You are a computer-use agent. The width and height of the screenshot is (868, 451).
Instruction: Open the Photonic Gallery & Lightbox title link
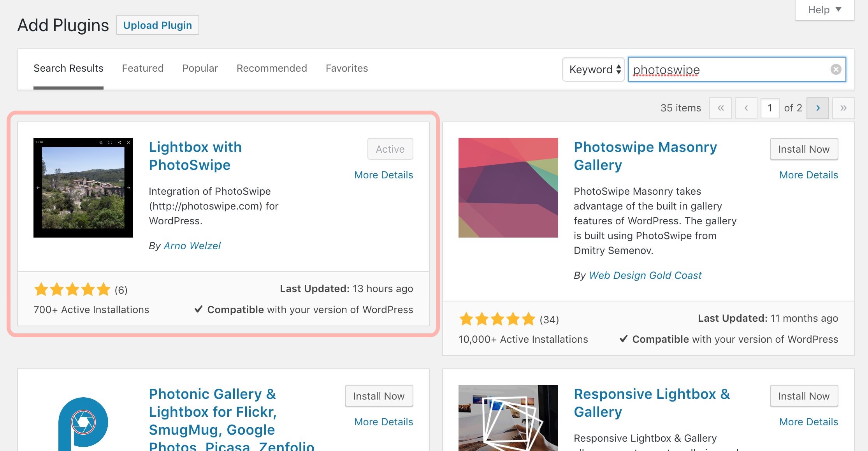tap(232, 419)
